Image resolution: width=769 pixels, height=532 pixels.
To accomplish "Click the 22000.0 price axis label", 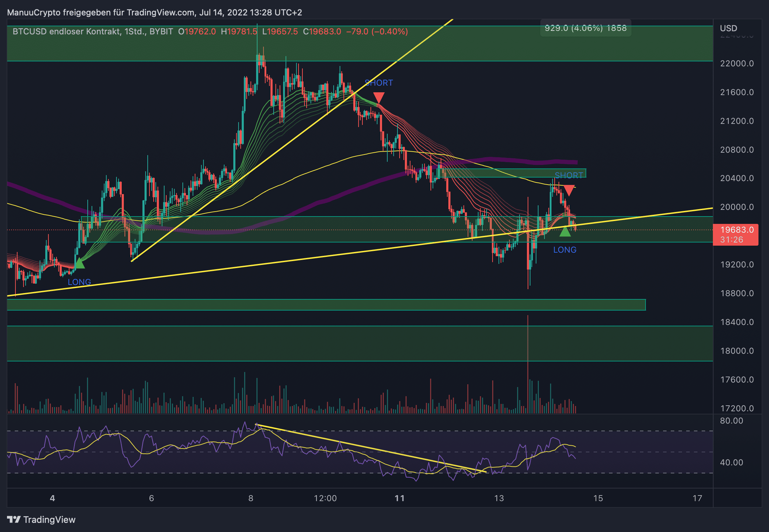I will [737, 64].
